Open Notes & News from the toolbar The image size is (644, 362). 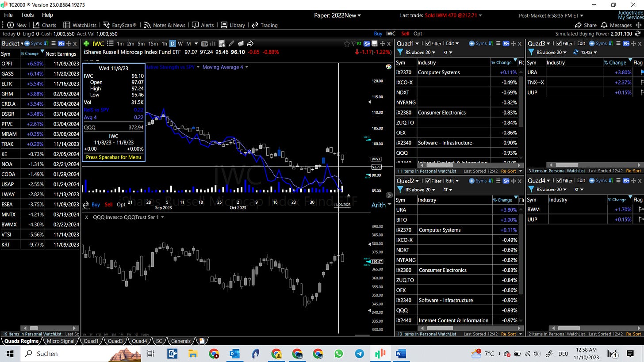pyautogui.click(x=165, y=25)
